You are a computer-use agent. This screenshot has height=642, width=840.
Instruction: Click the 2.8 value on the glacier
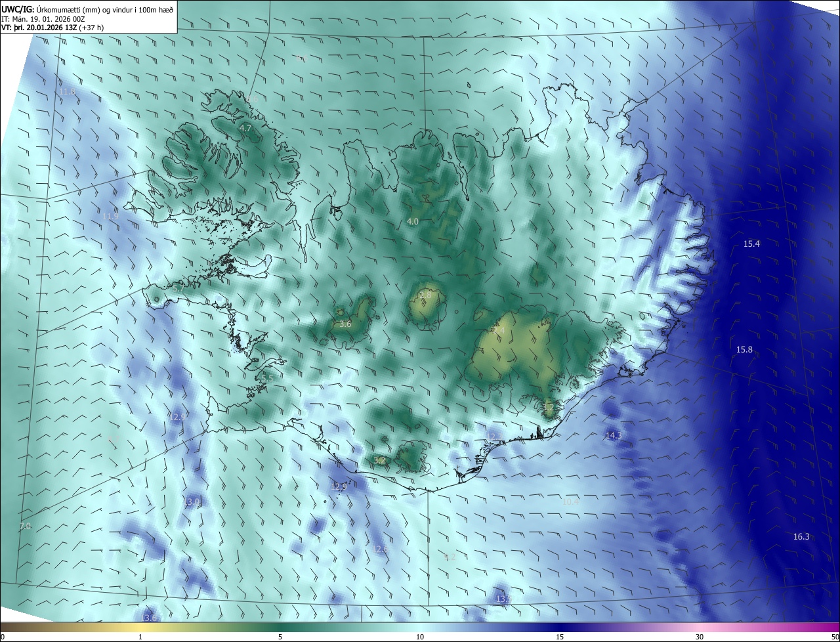point(425,296)
